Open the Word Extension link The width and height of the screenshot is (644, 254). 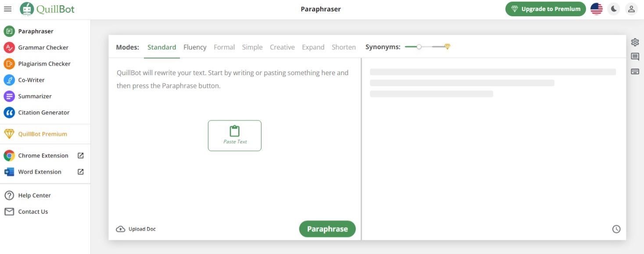40,172
